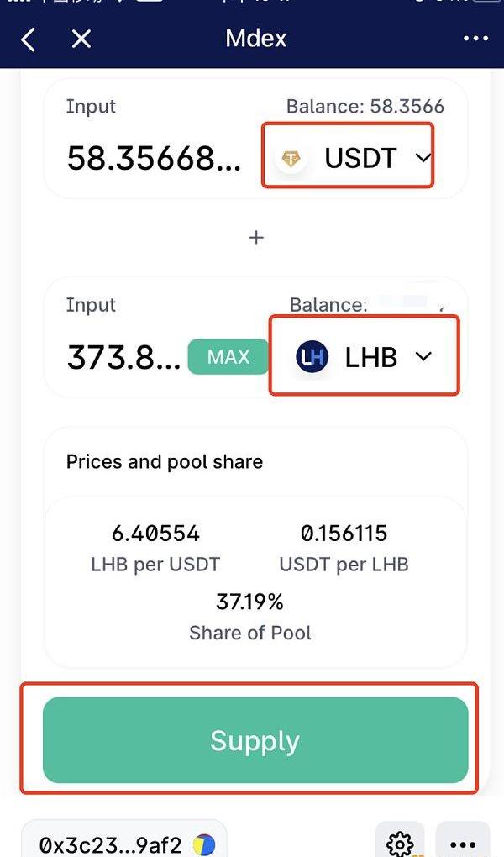Open the more-options button beside the gear
This screenshot has width=504, height=857.
coord(463,843)
